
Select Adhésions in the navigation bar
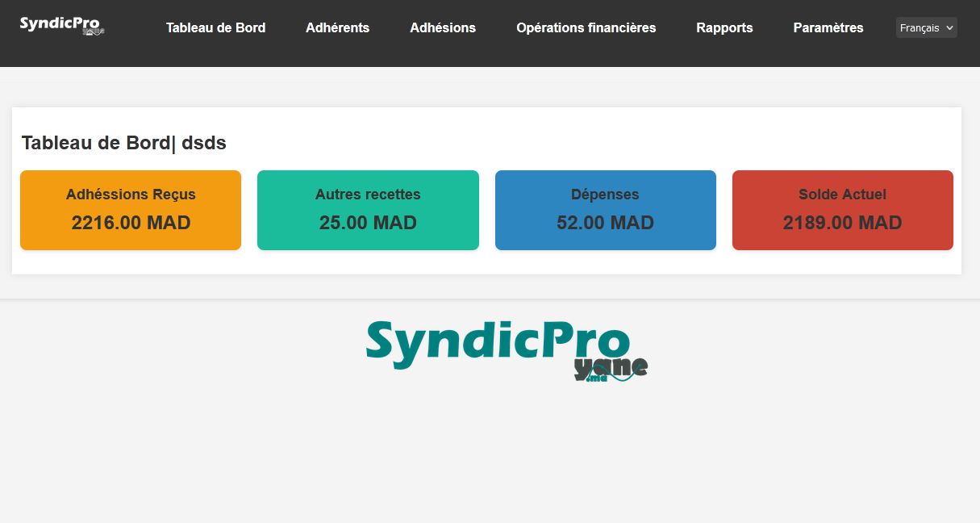(x=443, y=28)
